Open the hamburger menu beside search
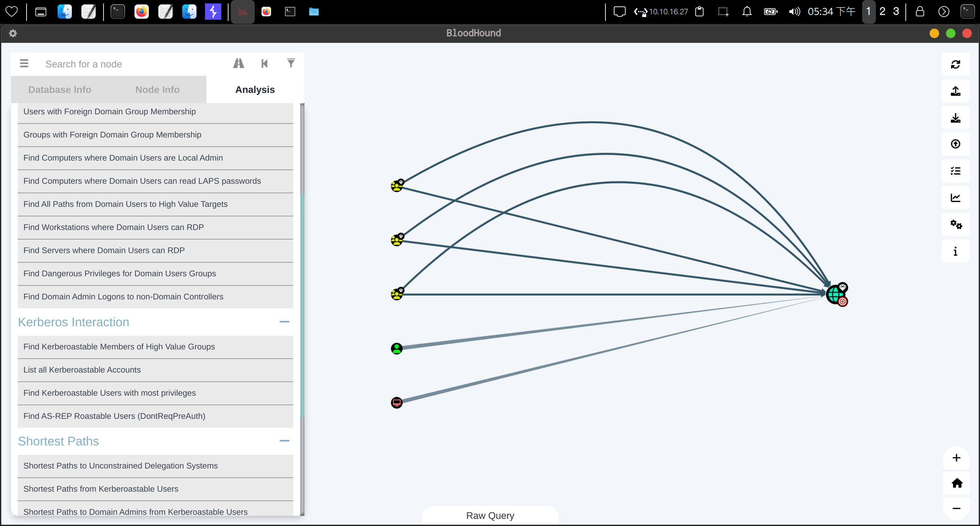This screenshot has height=526, width=980. pos(24,64)
